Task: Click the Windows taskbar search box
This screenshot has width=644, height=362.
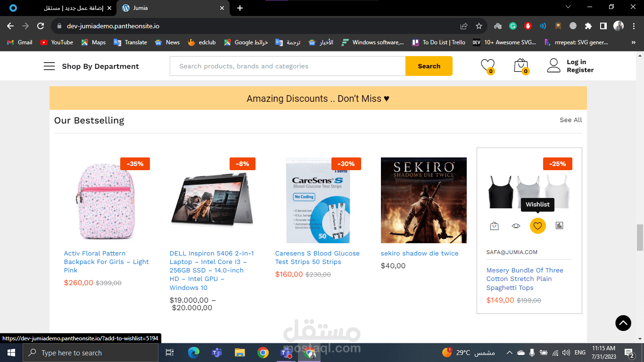Action: [91, 353]
